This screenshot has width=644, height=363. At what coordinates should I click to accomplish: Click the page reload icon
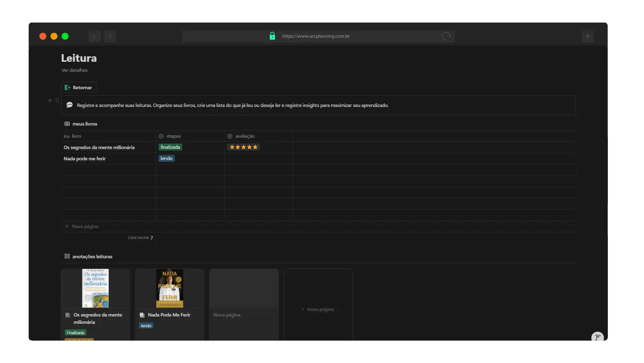446,36
